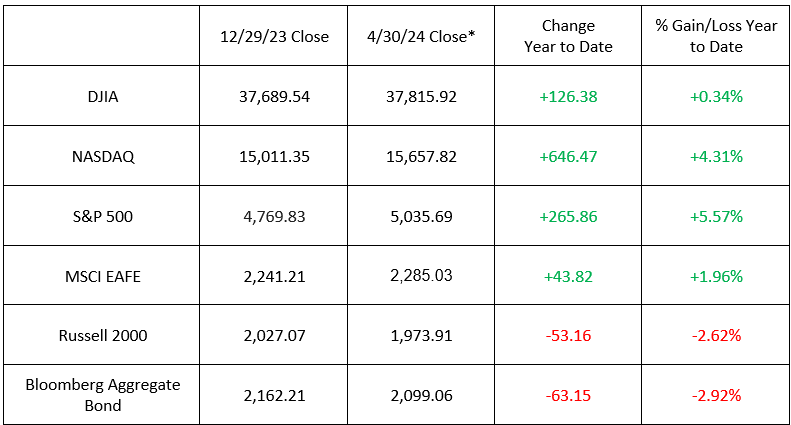791x425 pixels.
Task: Click the Bloomberg bond -2.92% cell
Action: click(x=714, y=395)
